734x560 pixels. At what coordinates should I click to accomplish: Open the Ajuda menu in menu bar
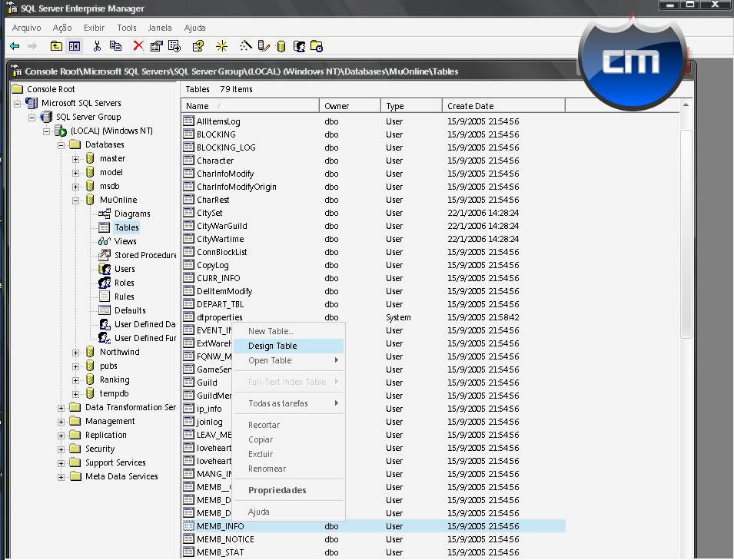(194, 28)
